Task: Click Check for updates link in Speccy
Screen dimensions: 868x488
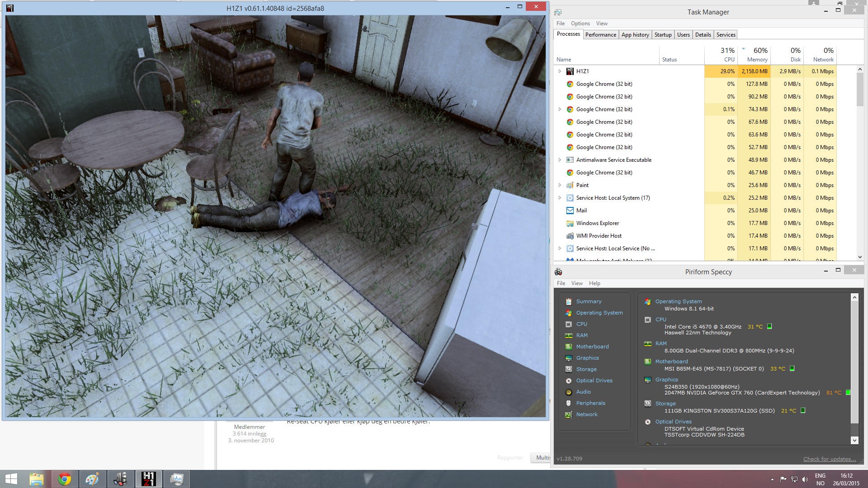Action: click(830, 459)
